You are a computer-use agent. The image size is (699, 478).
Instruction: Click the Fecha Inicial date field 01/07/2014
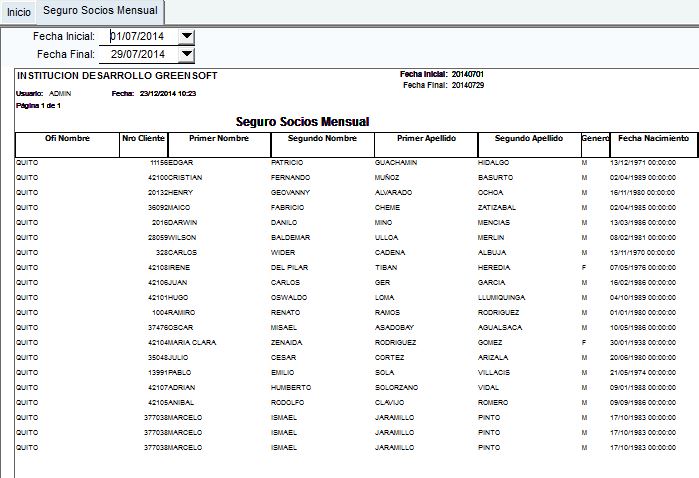click(x=139, y=36)
